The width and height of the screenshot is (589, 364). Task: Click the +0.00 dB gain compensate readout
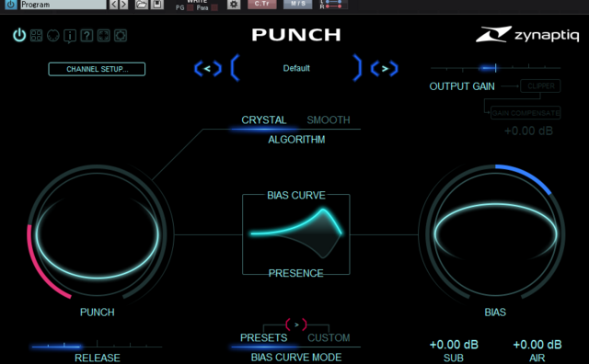pos(528,131)
